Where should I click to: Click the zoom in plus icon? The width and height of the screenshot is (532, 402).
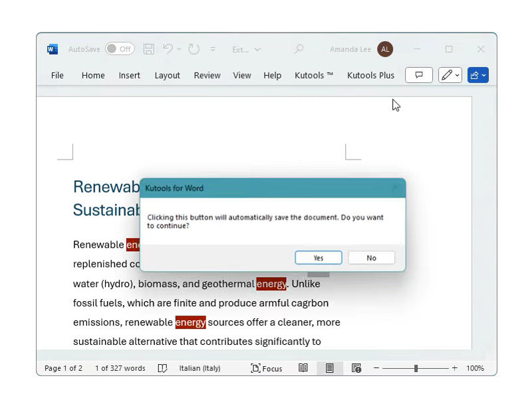pyautogui.click(x=455, y=368)
